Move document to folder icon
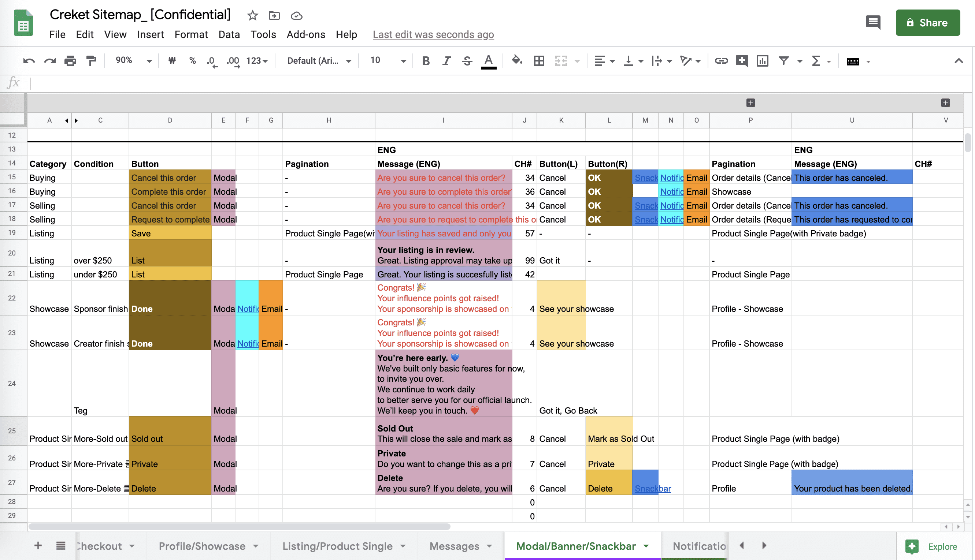The width and height of the screenshot is (975, 560). [x=274, y=15]
